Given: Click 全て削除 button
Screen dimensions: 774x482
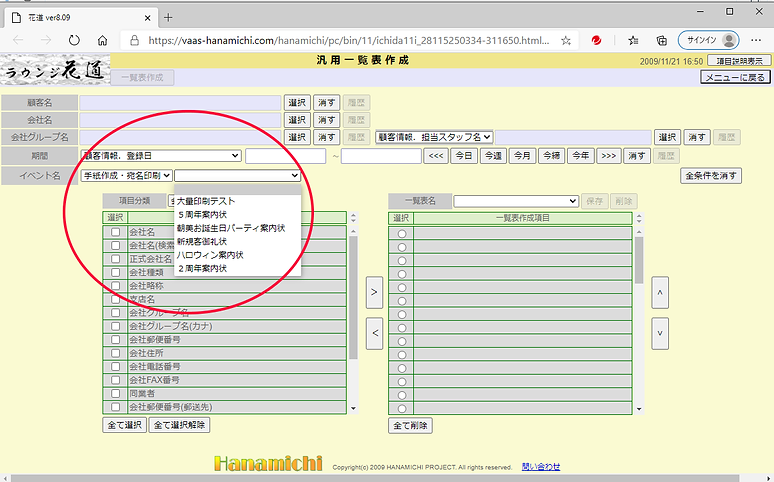Looking at the screenshot, I should 411,426.
